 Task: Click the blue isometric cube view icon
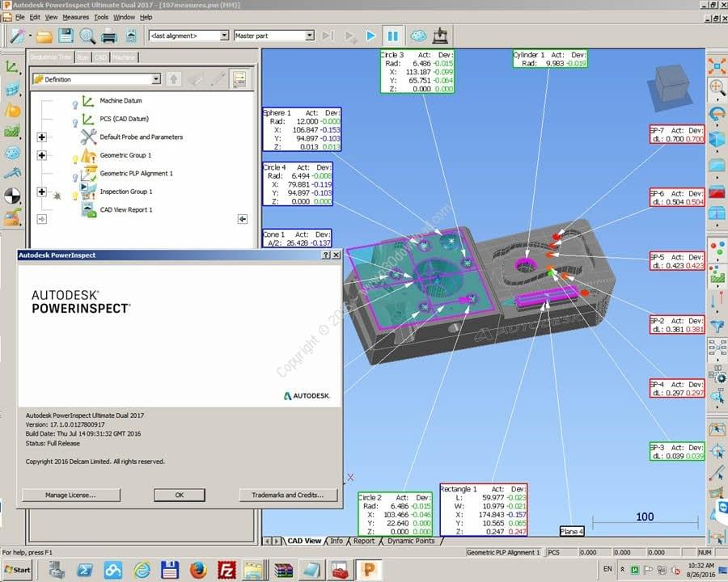[717, 139]
